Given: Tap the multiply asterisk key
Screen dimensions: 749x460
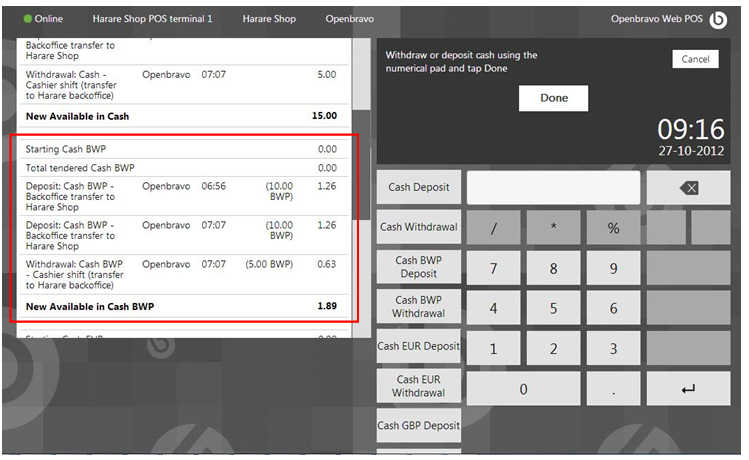Looking at the screenshot, I should coord(554,228).
